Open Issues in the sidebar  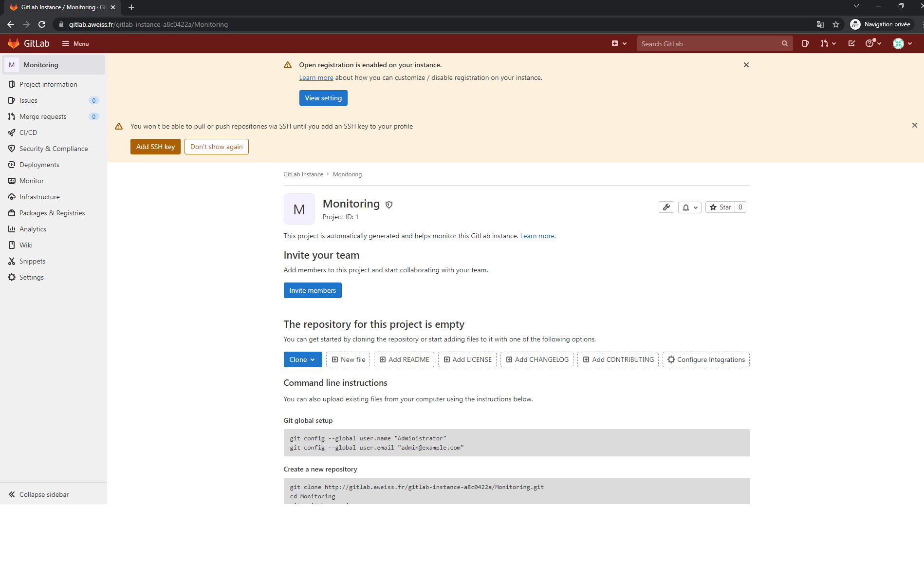54,100
